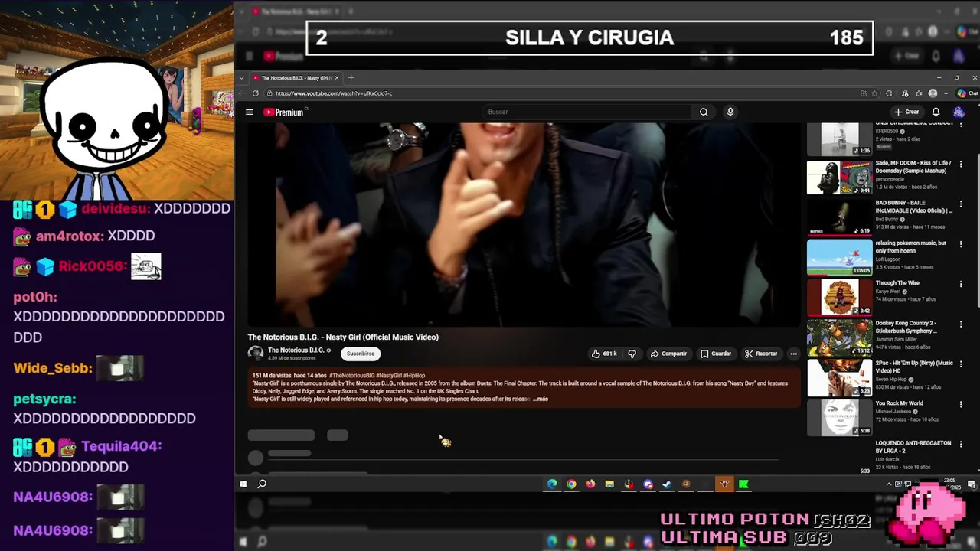
Task: Open File Explorer from the taskbar
Action: [x=609, y=484]
